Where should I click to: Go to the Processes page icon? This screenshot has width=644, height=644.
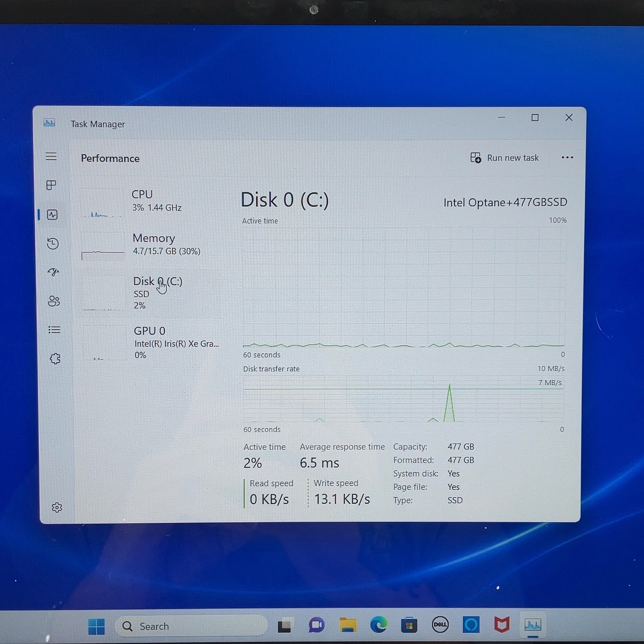pyautogui.click(x=51, y=185)
